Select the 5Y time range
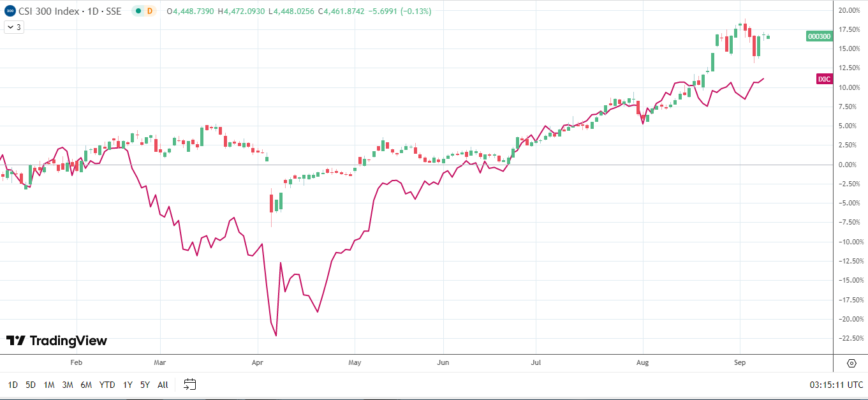 pos(145,385)
